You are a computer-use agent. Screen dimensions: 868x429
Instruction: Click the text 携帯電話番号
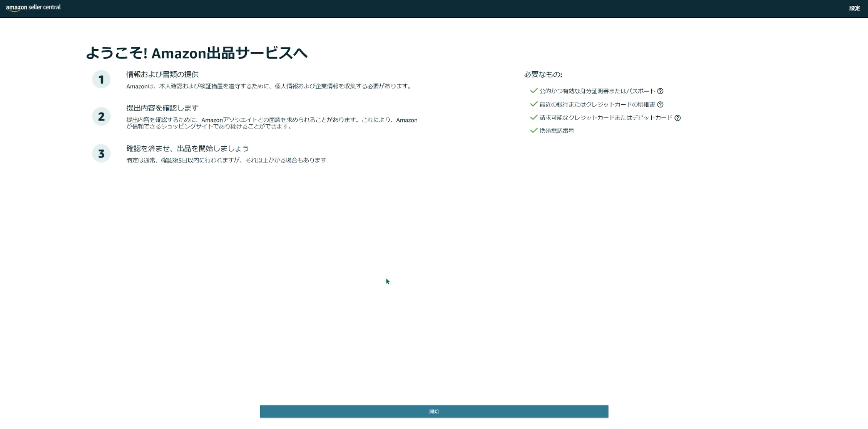click(x=557, y=131)
